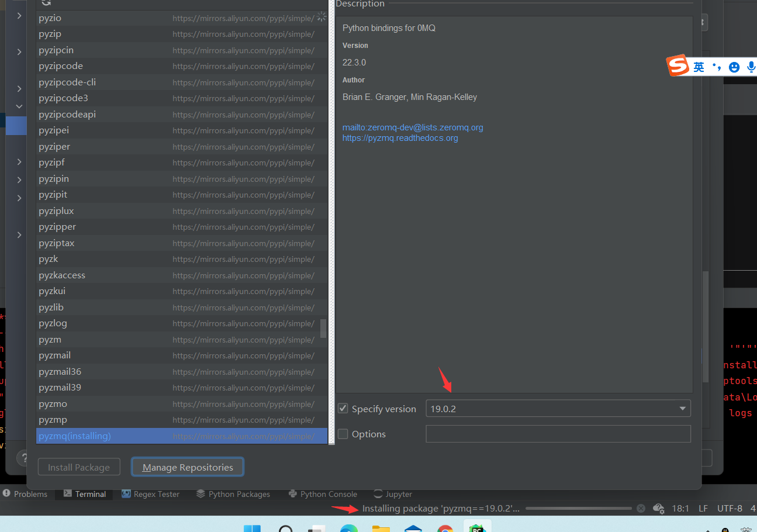Switch to the Terminal tab

tap(85, 494)
